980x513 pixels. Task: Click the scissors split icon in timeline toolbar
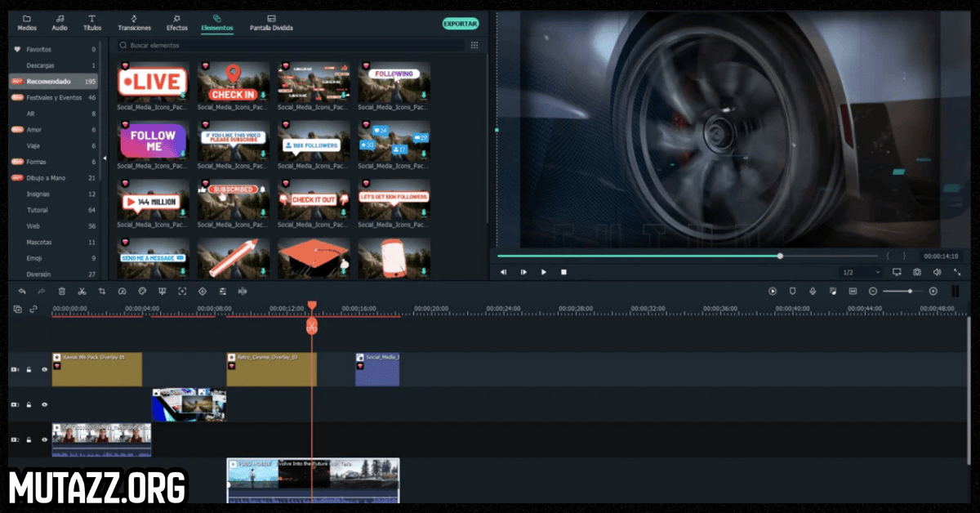[x=82, y=291]
